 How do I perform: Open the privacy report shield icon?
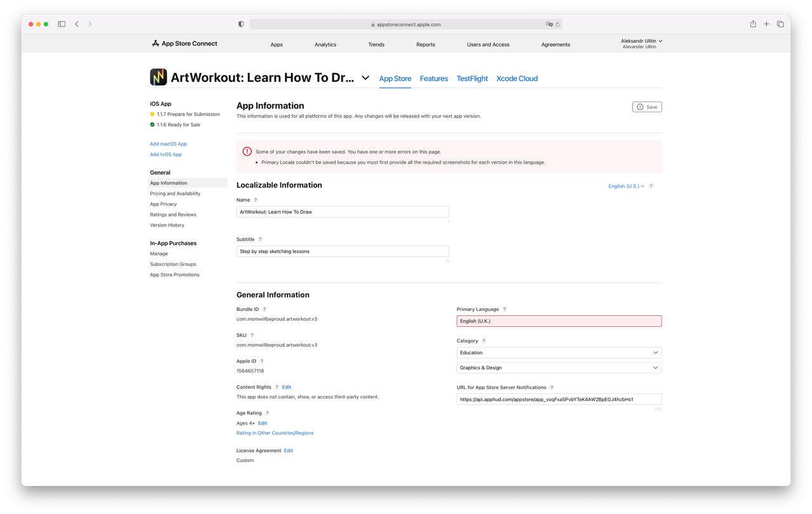pyautogui.click(x=241, y=24)
